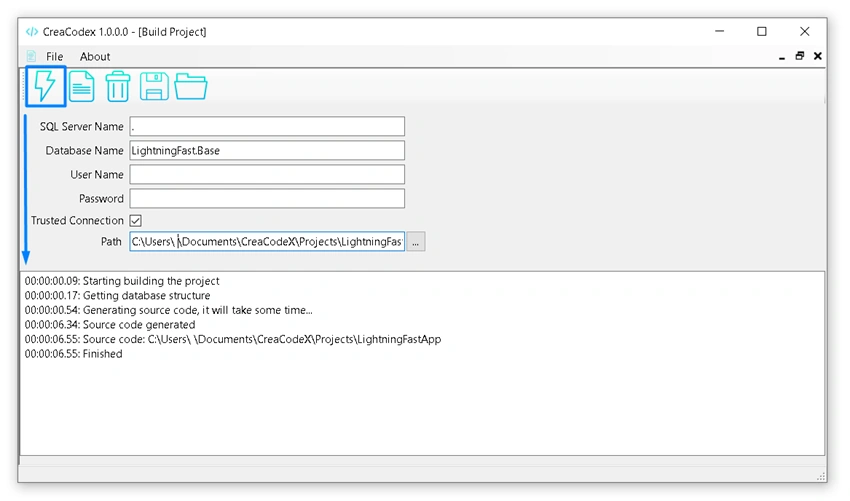Create a new project with document icon
The height and width of the screenshot is (501, 850).
pos(82,87)
